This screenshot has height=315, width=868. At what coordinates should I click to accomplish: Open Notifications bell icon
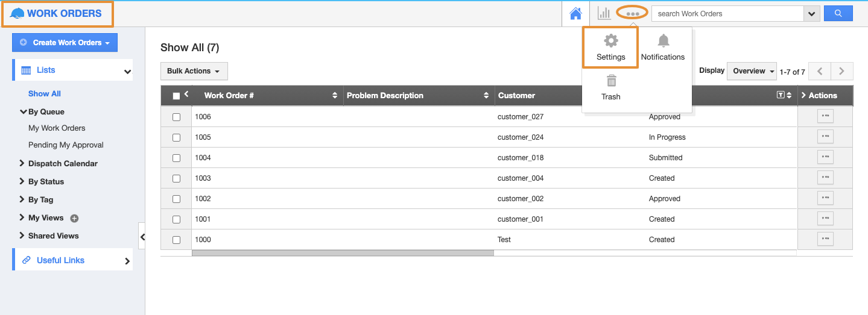point(663,47)
